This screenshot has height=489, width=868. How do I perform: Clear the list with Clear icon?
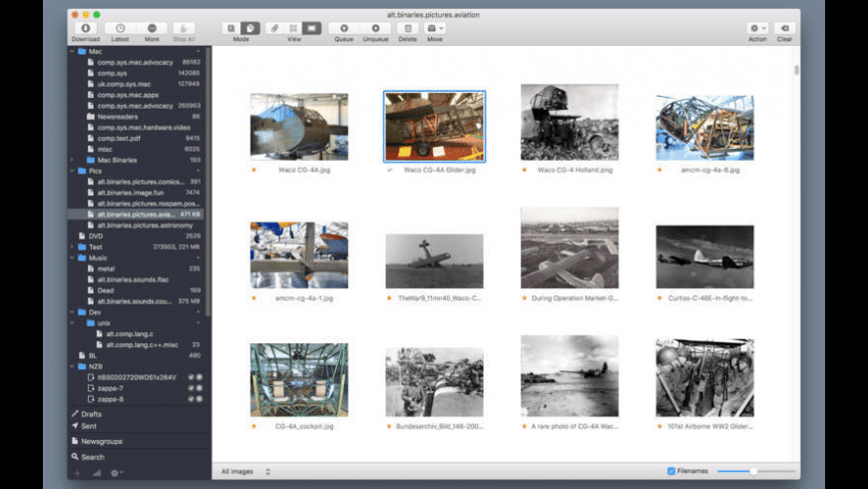click(x=784, y=29)
